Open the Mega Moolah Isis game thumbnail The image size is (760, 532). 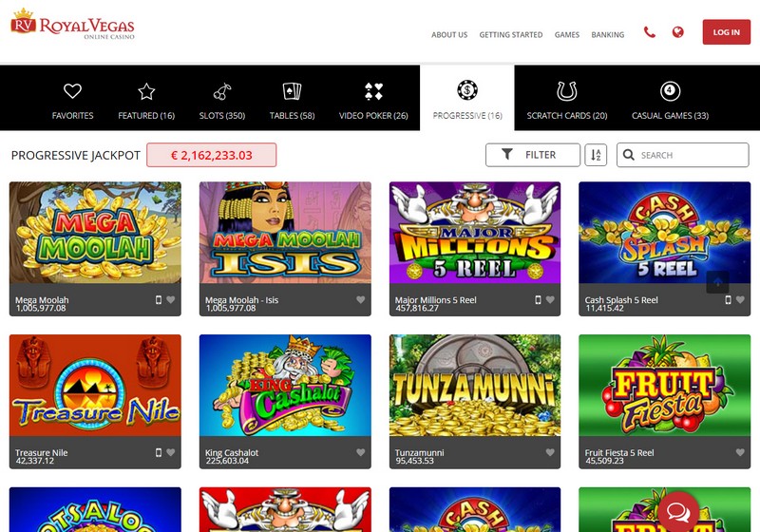click(x=285, y=233)
